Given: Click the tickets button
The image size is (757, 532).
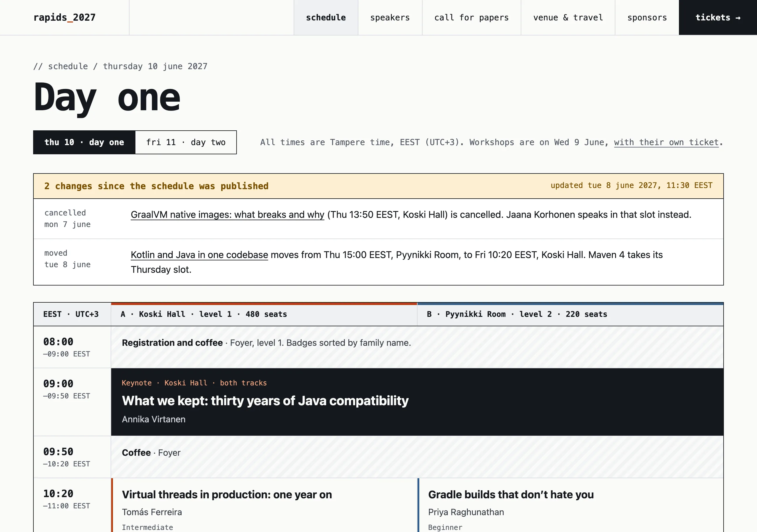Looking at the screenshot, I should coord(718,17).
